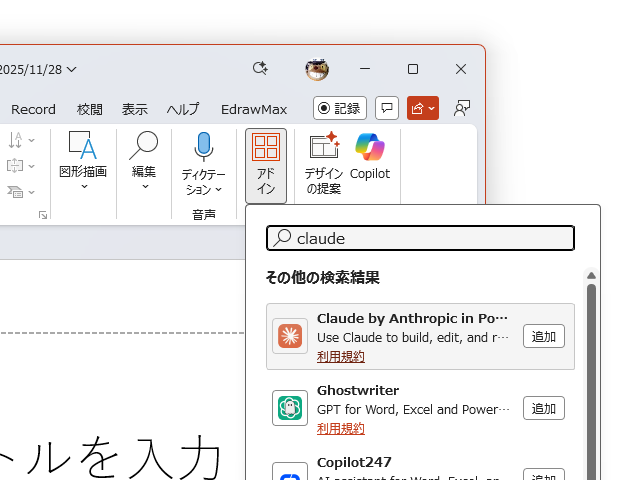Add Claude by Anthropic add-in

(x=544, y=336)
